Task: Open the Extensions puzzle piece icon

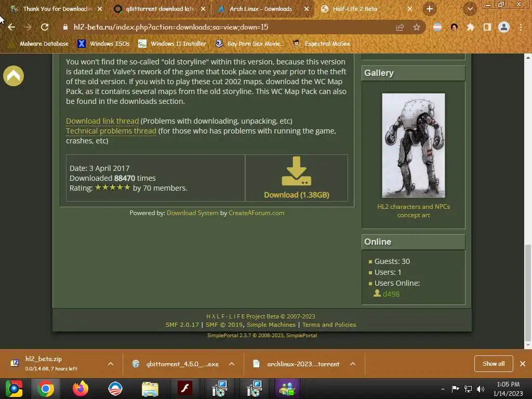Action: pos(471,27)
